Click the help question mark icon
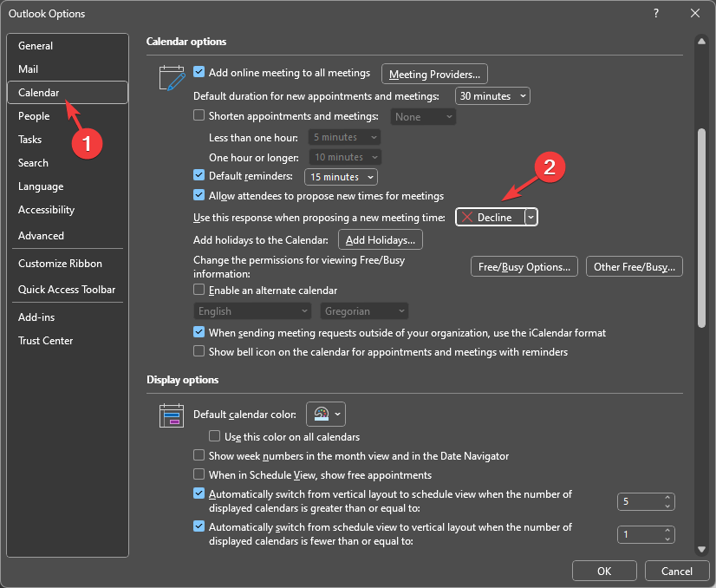The width and height of the screenshot is (716, 588). click(x=655, y=13)
